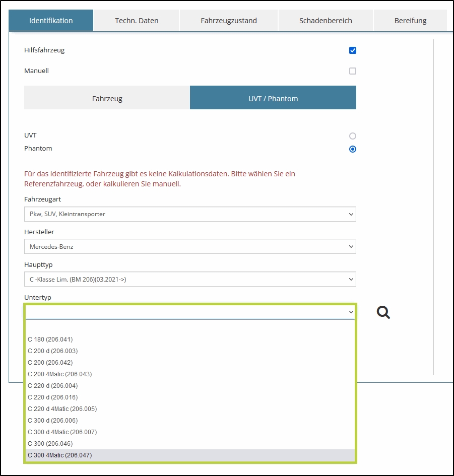Select C 300 4Matic (206.047) entry
The width and height of the screenshot is (454, 476).
tap(60, 455)
